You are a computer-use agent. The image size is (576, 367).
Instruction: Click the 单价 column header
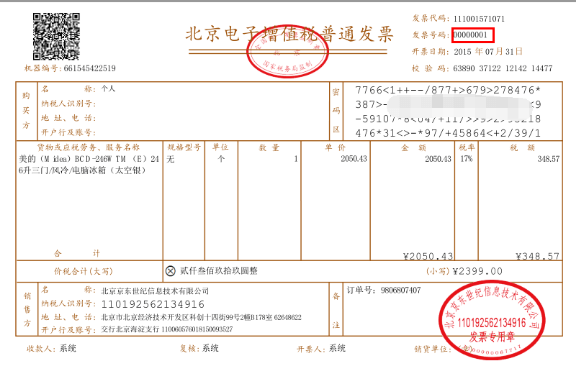tap(335, 147)
